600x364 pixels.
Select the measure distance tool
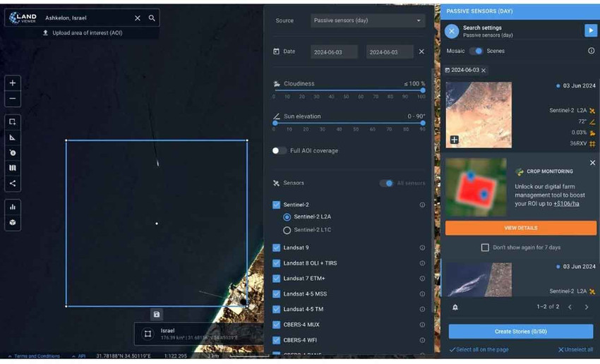pyautogui.click(x=13, y=138)
